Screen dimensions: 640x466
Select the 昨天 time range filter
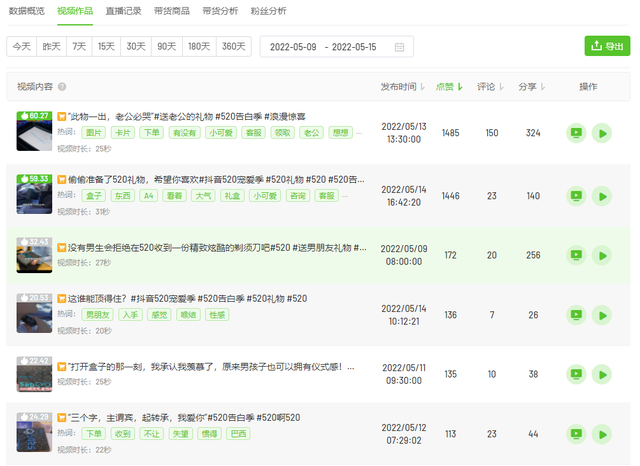(x=50, y=47)
